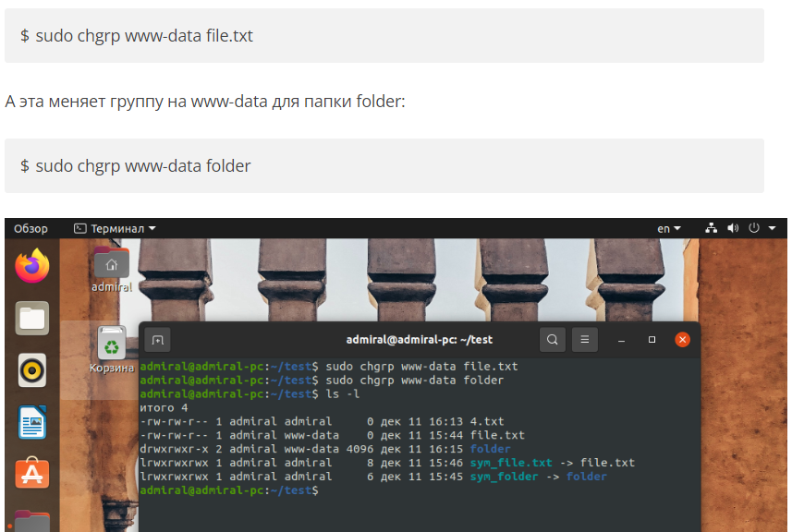Click the empty terminal prompt line
The image size is (792, 532).
pos(229,490)
